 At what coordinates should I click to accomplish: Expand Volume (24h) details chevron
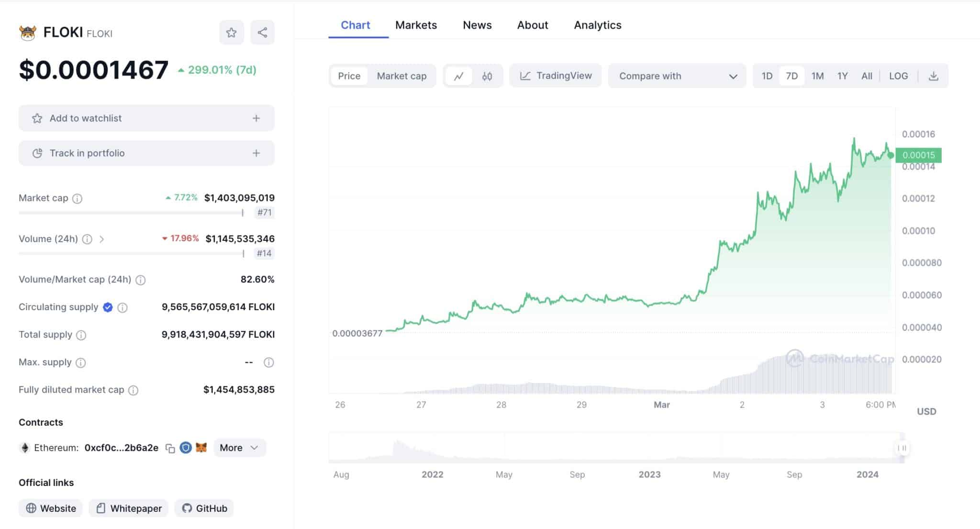coord(101,239)
